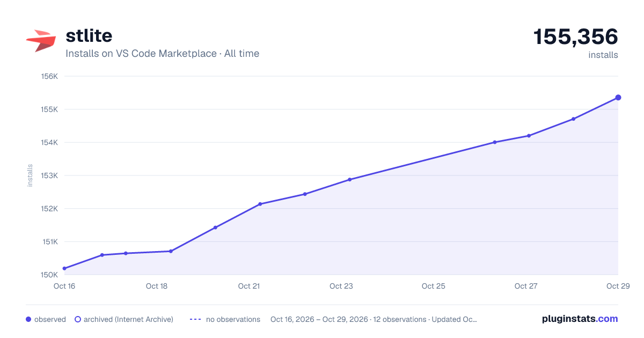The image size is (644, 338).
Task: Click the Oct 21 x-axis label
Action: click(249, 286)
